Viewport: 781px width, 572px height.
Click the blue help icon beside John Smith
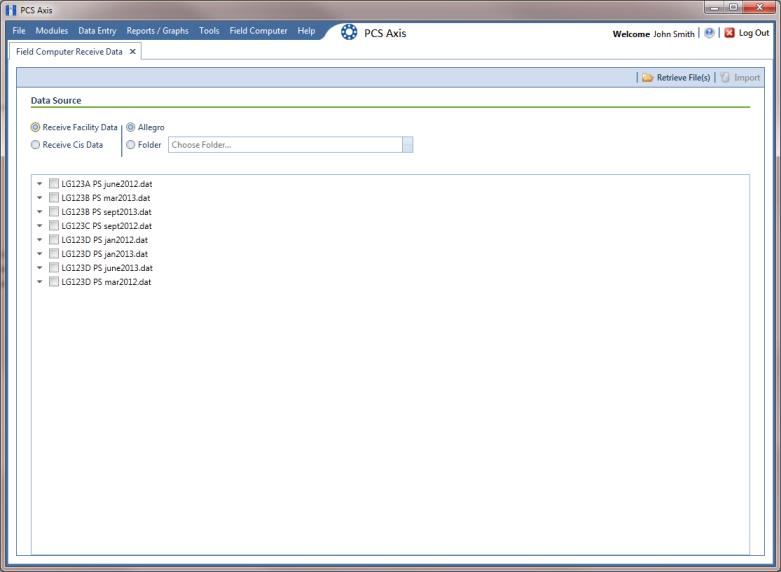(709, 33)
